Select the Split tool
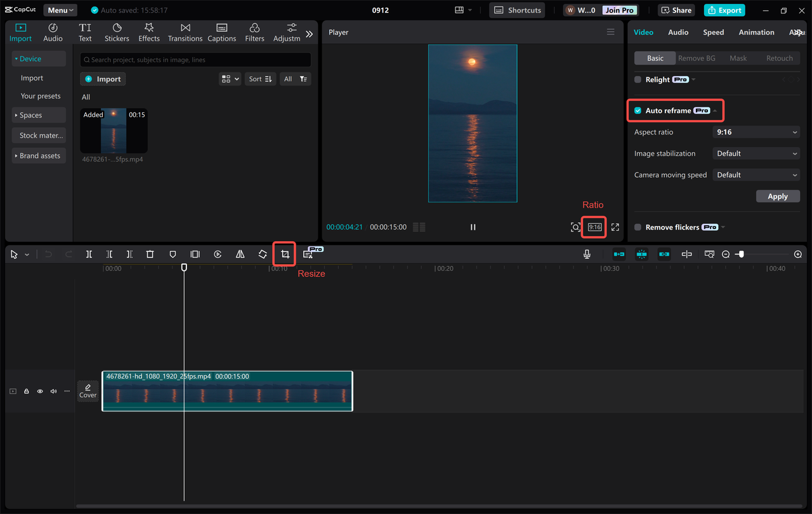812x514 pixels. [x=89, y=254]
